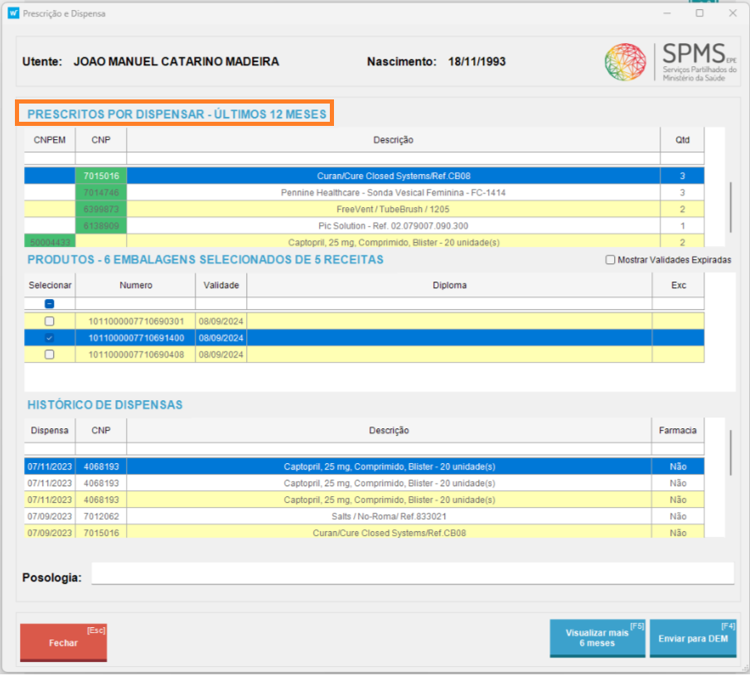Viewport: 750px width, 700px height.
Task: Minimize the Prescrição e Dispensa window
Action: (666, 13)
